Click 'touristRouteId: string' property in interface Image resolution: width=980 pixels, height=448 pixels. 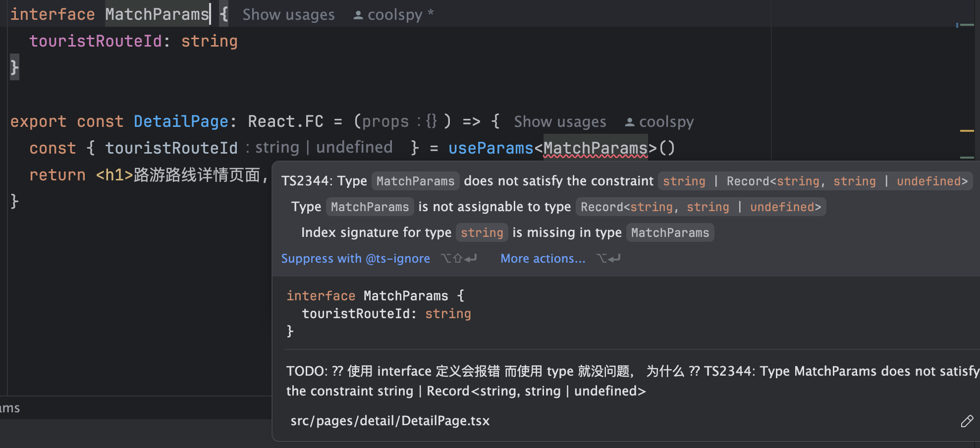(133, 41)
